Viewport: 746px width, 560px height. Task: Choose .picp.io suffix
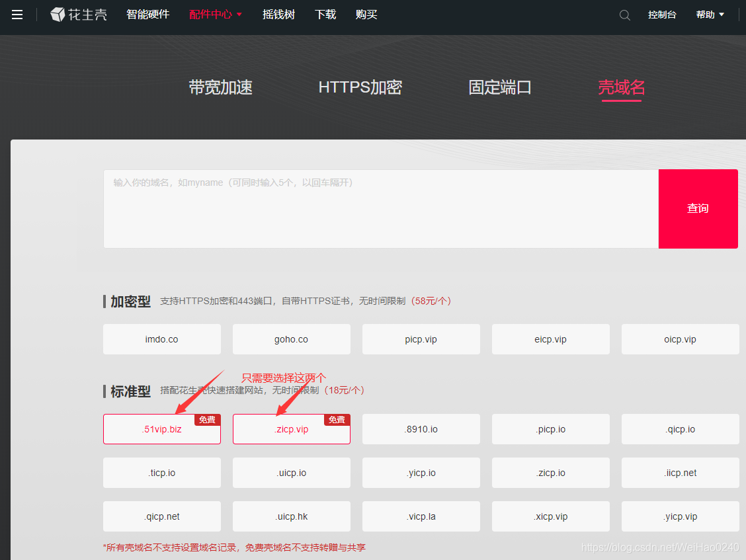(550, 429)
